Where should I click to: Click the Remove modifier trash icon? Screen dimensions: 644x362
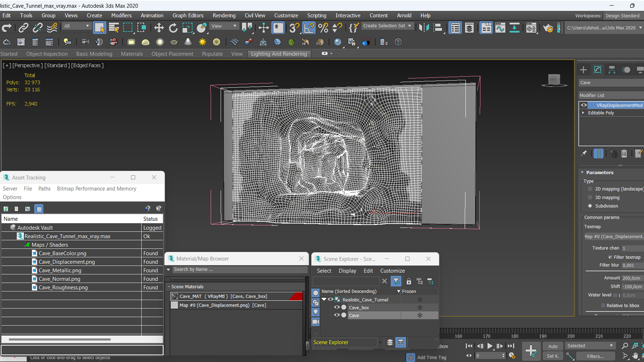[624, 154]
